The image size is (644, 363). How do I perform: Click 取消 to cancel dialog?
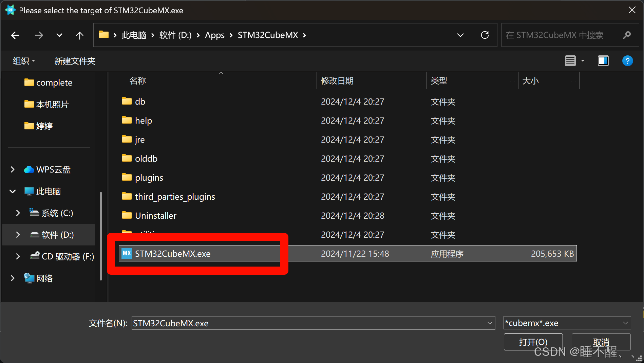(601, 342)
